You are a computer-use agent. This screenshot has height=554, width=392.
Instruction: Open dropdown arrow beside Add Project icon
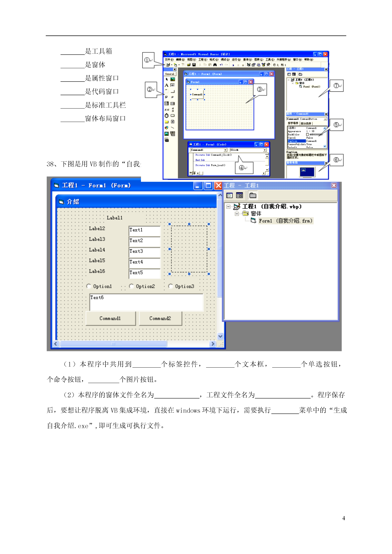pos(172,65)
